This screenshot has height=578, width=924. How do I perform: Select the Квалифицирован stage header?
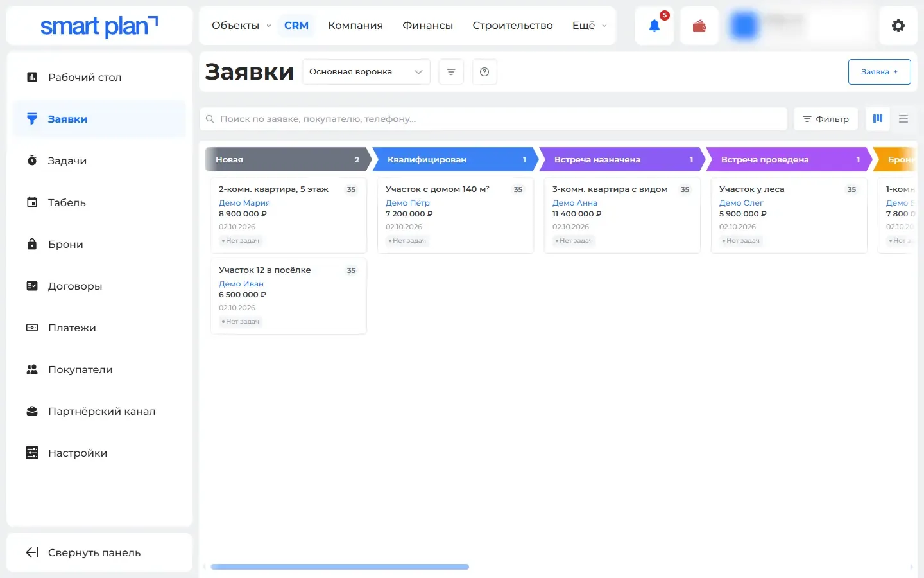(x=455, y=159)
